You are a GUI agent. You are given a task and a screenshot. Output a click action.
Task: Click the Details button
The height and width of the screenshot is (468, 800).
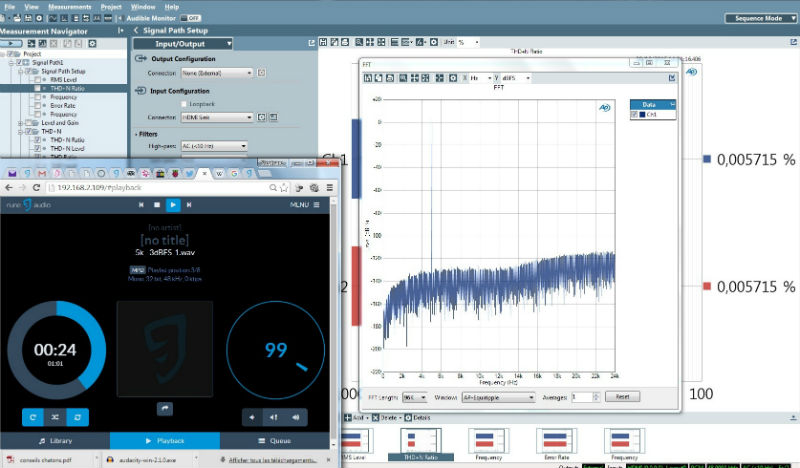point(418,417)
